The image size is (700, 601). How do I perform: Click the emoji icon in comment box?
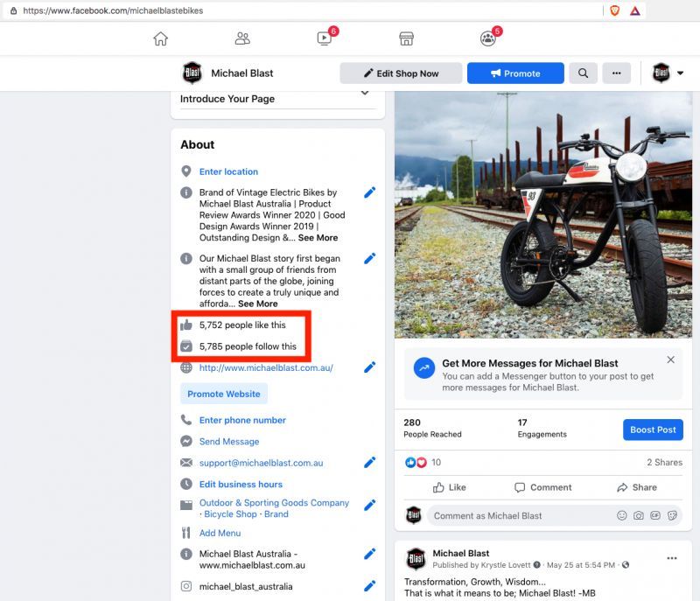pos(622,515)
